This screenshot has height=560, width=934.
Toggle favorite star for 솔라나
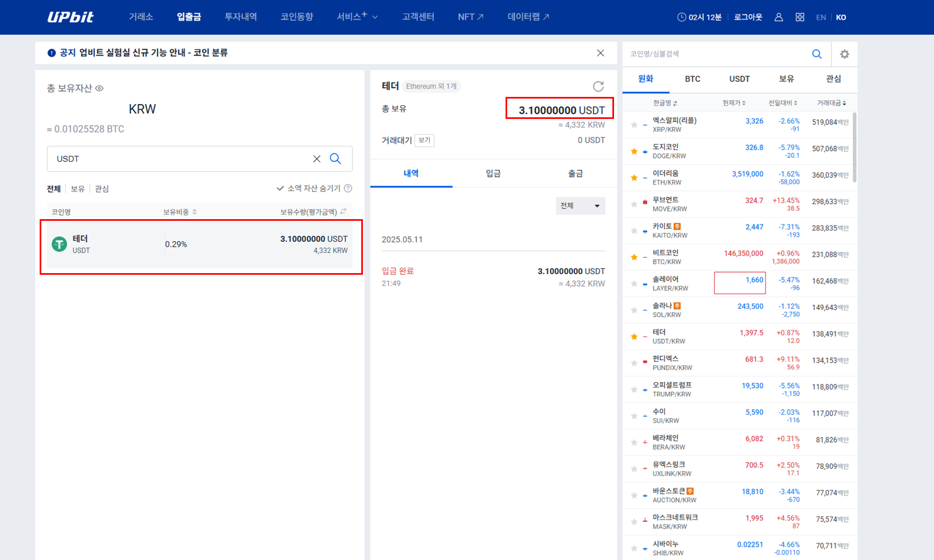pos(634,310)
